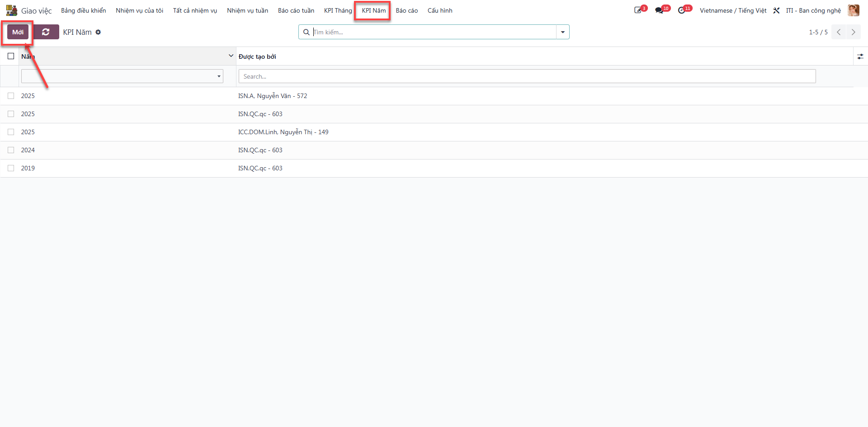Viewport: 868px width, 427px height.
Task: Switch to KPI Tháng menu
Action: (x=338, y=10)
